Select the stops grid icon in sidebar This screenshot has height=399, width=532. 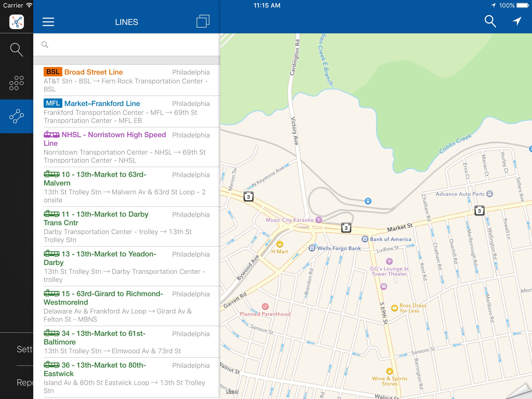[x=16, y=83]
